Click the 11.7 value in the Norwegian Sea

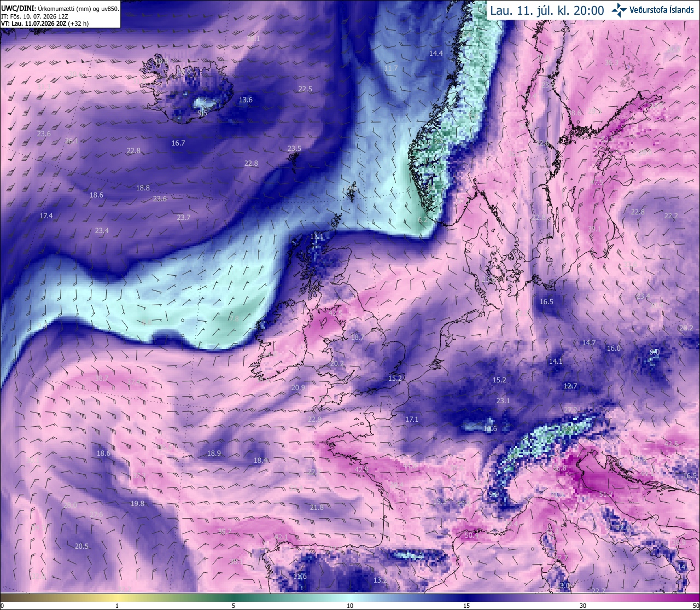(x=391, y=68)
